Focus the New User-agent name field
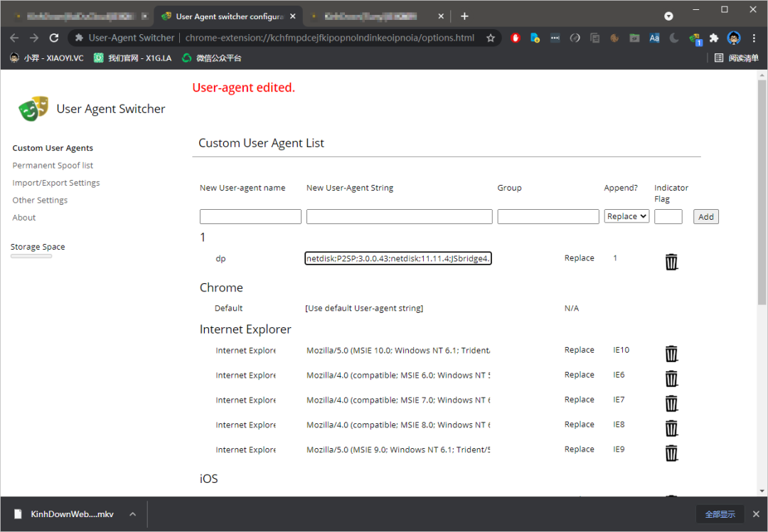 pos(250,216)
